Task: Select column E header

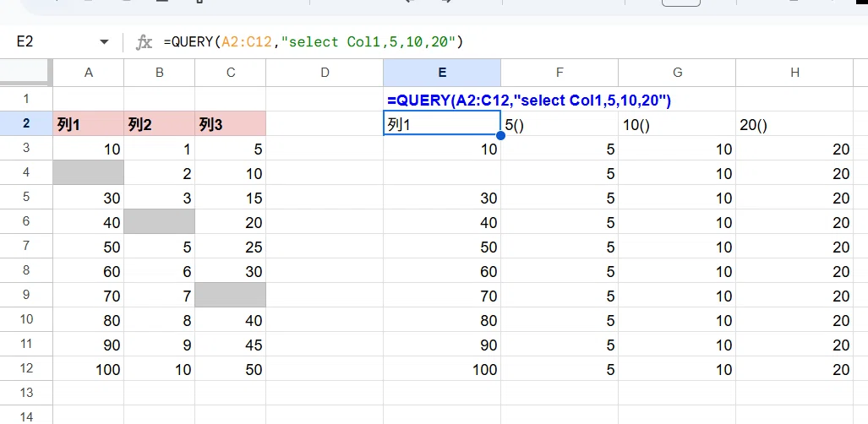Action: click(x=442, y=73)
